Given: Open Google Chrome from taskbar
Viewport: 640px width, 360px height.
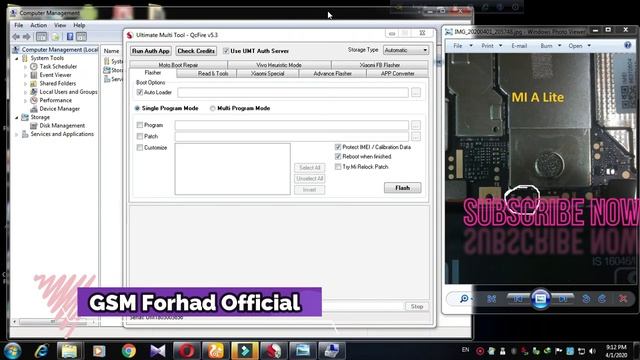Looking at the screenshot, I should (x=129, y=351).
